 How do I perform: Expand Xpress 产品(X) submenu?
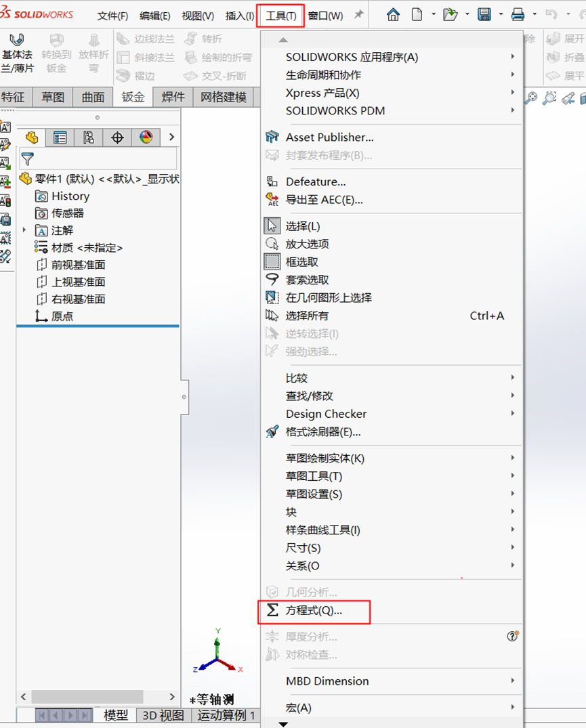point(392,93)
